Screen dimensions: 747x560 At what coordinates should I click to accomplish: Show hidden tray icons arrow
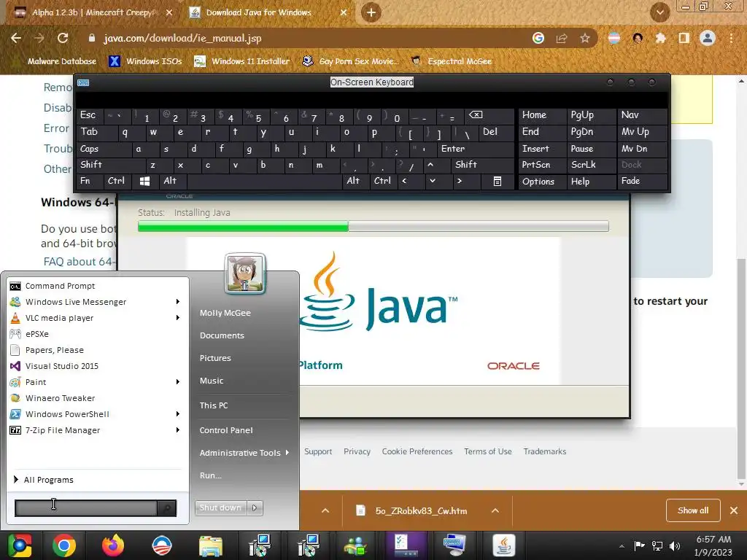click(622, 546)
